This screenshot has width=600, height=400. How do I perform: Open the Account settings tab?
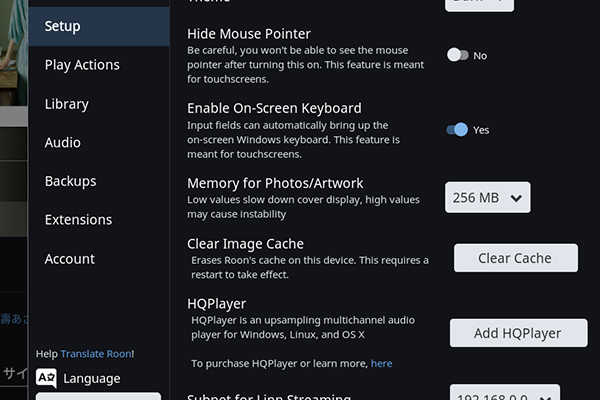[x=69, y=259]
